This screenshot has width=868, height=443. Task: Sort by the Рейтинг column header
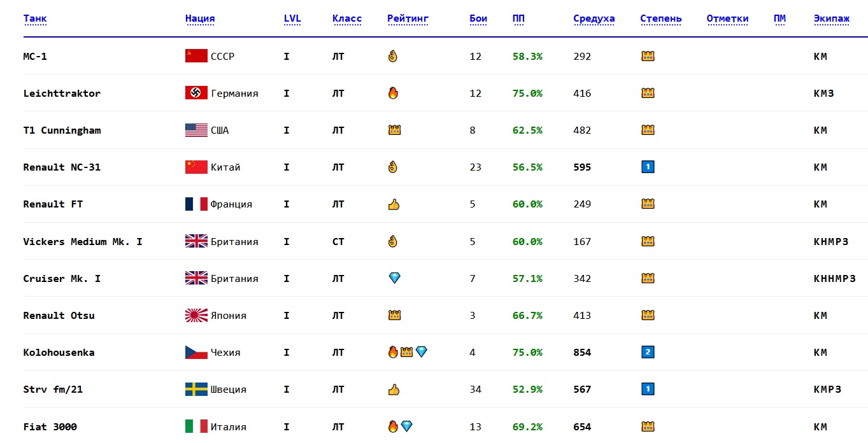408,18
